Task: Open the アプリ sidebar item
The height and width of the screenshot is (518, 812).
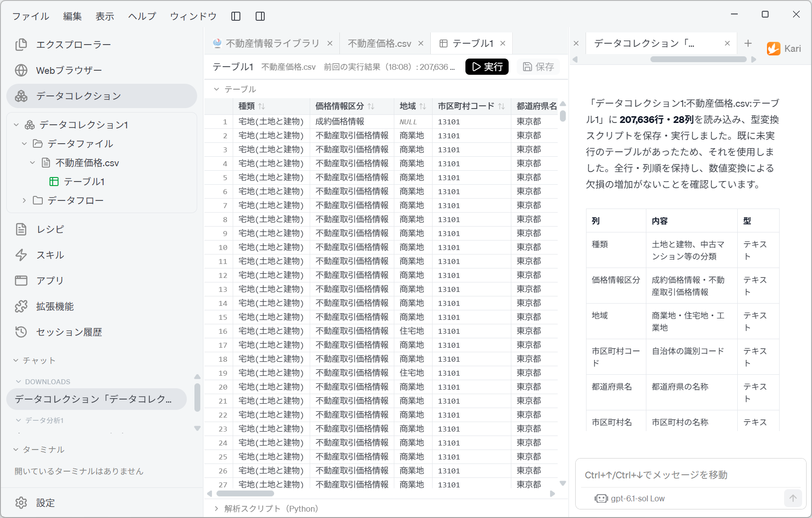Action: [102, 281]
